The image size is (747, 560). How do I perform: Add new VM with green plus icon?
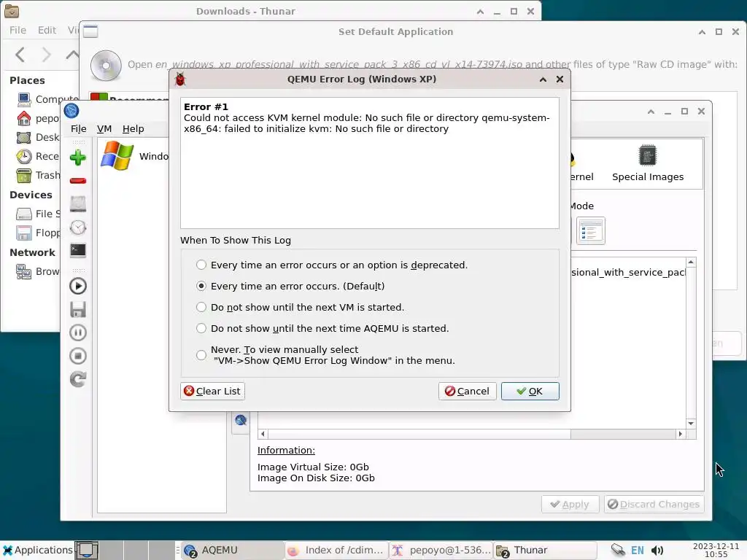77,157
